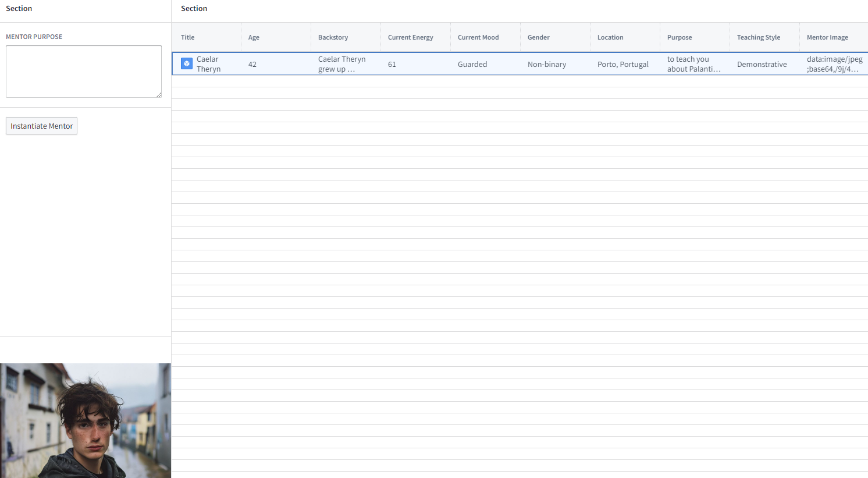Select the Guarded mood cell
This screenshot has height=478, width=868.
point(472,64)
